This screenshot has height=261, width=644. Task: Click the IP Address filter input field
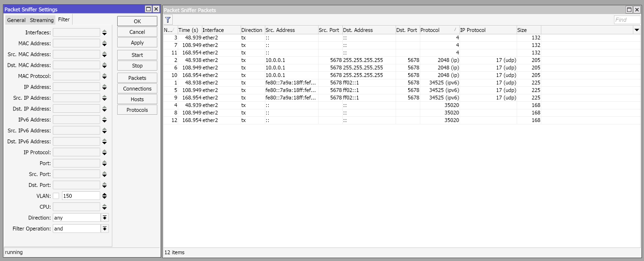pyautogui.click(x=77, y=87)
